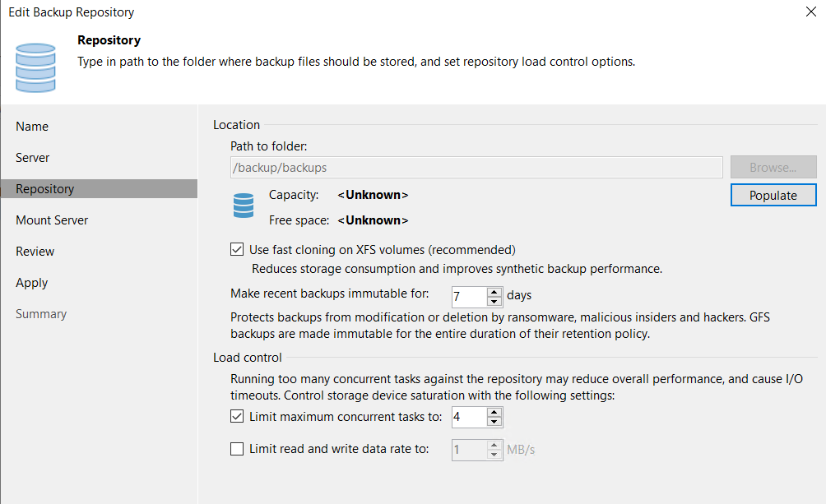Select the Apply step in sidebar

pos(32,283)
